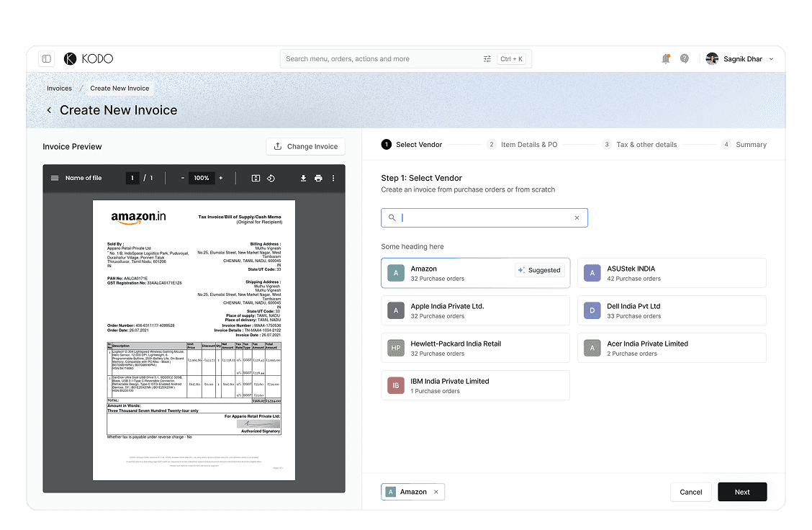The height and width of the screenshot is (530, 812).
Task: Click the Hewlett-Packard HP avatar icon
Action: [x=396, y=348]
